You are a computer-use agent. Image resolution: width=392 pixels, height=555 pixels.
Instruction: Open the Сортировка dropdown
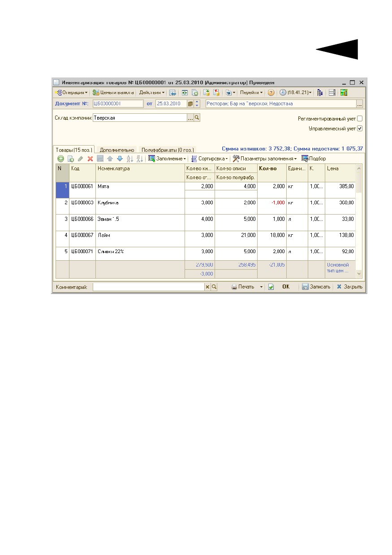[x=209, y=159]
